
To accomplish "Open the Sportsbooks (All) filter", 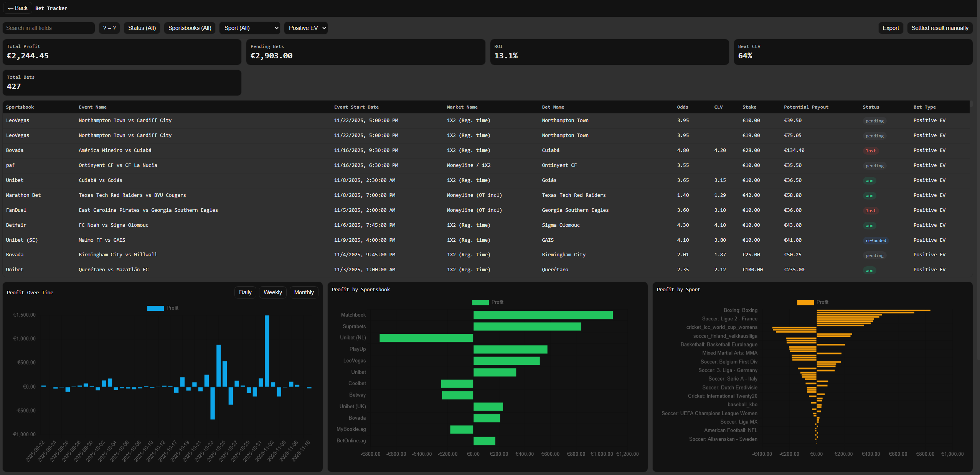I will (190, 28).
